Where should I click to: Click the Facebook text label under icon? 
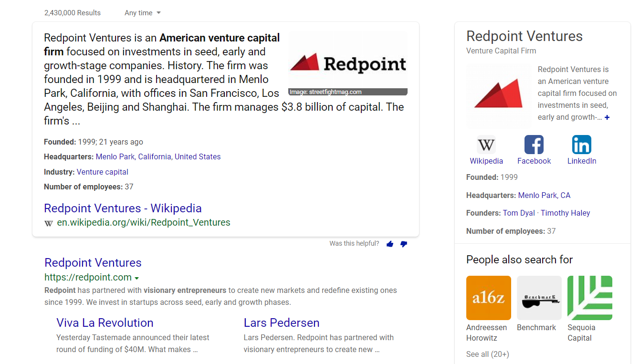tap(534, 161)
